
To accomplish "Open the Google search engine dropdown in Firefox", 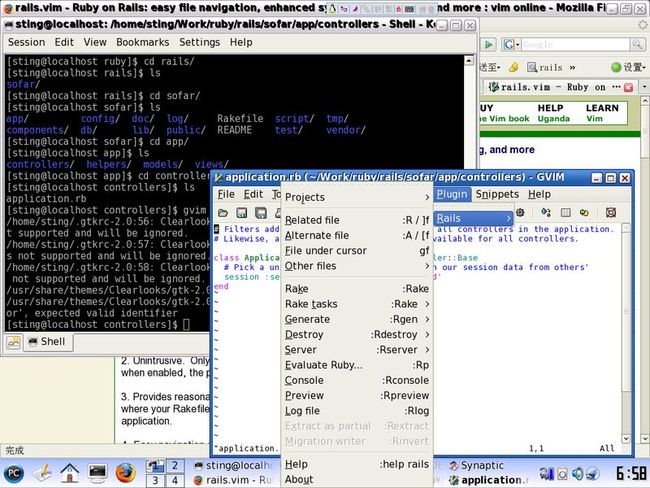I will 511,44.
